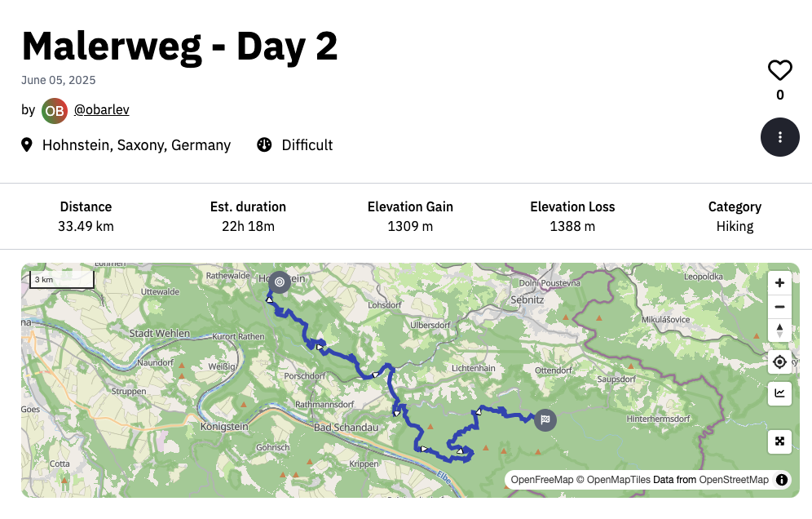Screen dimensions: 812x519
Task: Open the elevation profile chart icon
Action: tap(779, 393)
